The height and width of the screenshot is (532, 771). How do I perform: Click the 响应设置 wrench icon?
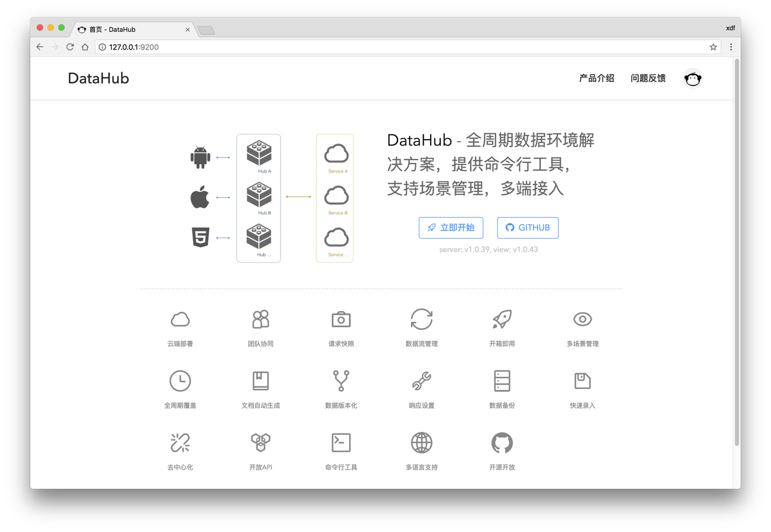tap(422, 381)
